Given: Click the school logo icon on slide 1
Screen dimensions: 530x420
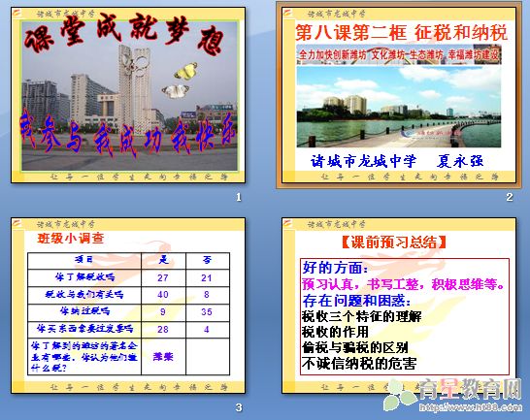Looking at the screenshot, I should click(17, 14).
